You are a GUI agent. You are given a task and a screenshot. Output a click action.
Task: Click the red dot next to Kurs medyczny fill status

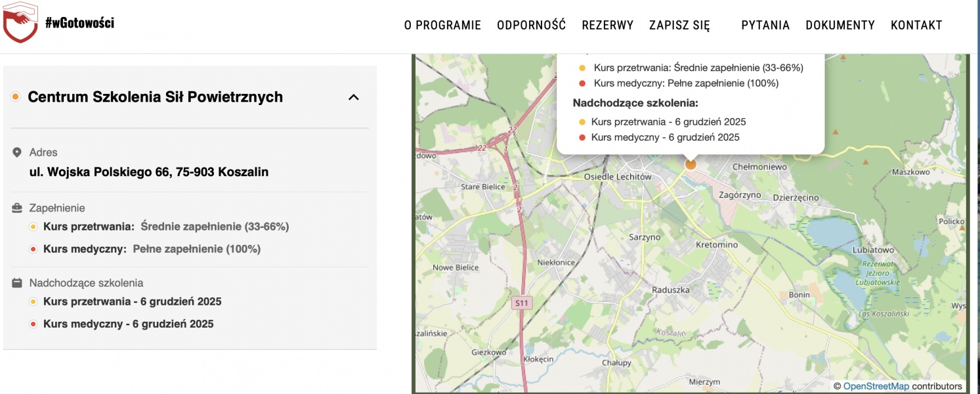click(x=33, y=250)
